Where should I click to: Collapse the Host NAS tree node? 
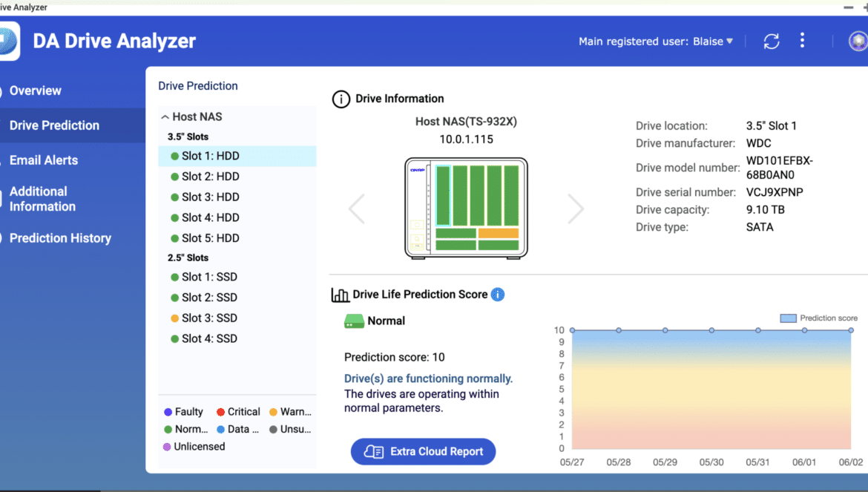(x=165, y=117)
